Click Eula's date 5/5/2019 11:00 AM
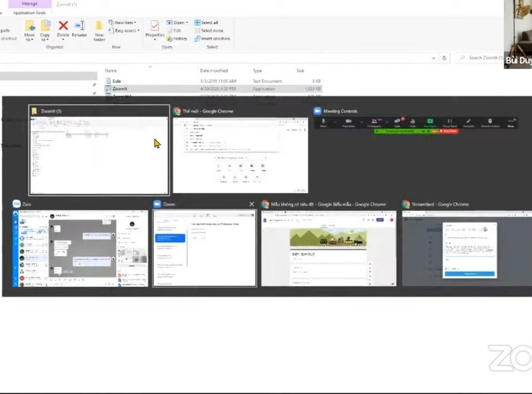Viewport: 532px width, 394px height. [x=218, y=81]
